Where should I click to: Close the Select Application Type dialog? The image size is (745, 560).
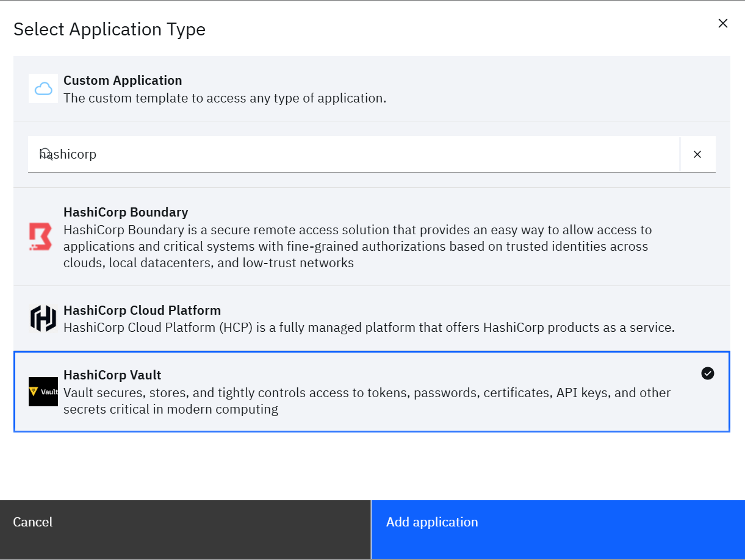[723, 24]
